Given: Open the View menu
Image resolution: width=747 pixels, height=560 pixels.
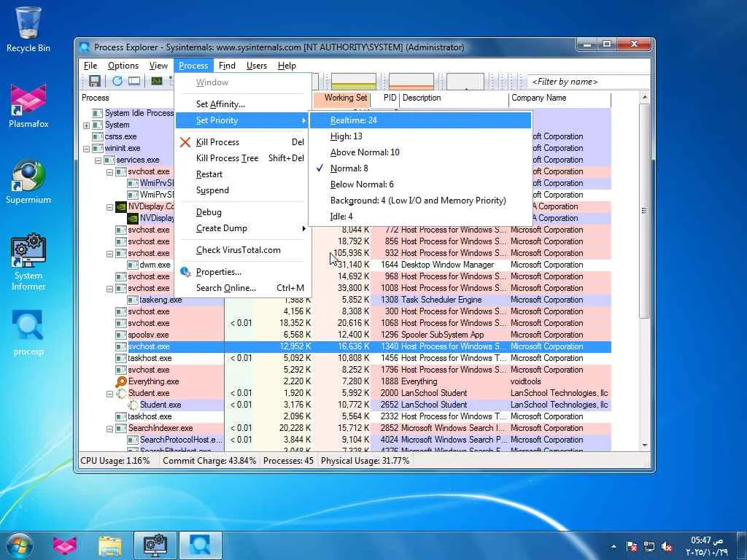Looking at the screenshot, I should pyautogui.click(x=158, y=66).
